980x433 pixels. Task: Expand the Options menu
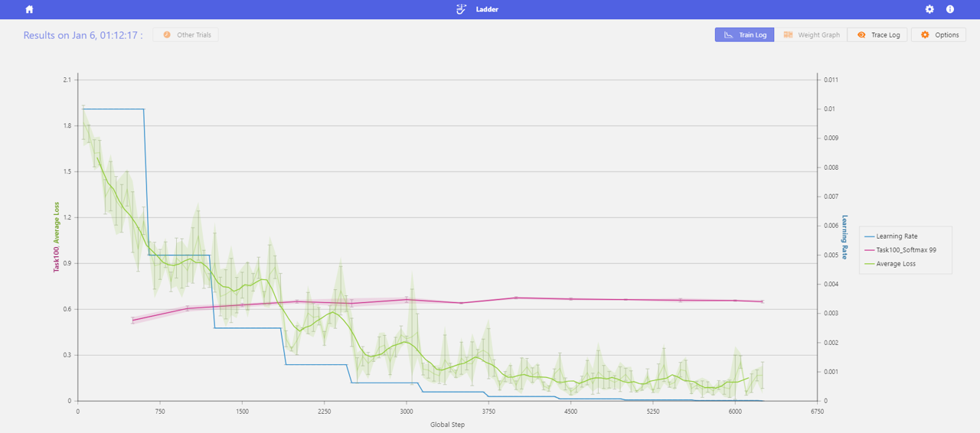click(939, 35)
